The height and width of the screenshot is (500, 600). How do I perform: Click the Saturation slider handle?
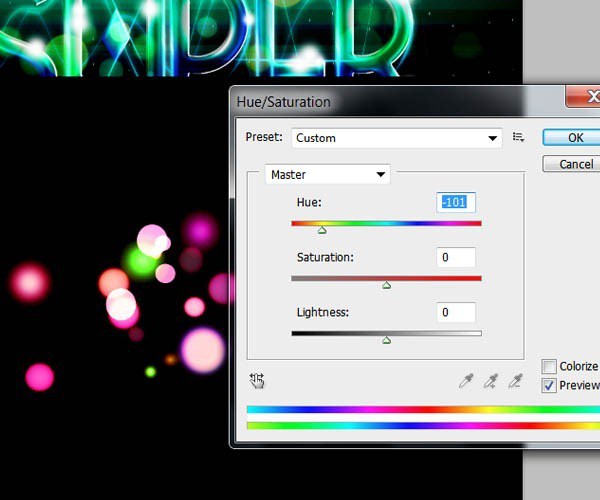386,285
